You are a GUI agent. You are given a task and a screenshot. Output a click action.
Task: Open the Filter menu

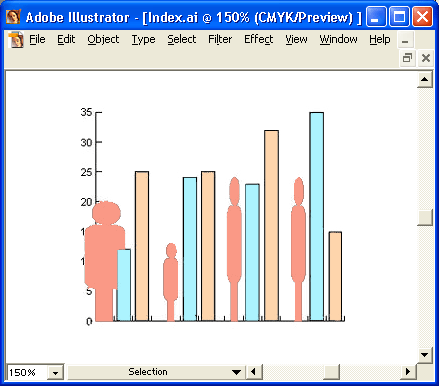[x=220, y=39]
